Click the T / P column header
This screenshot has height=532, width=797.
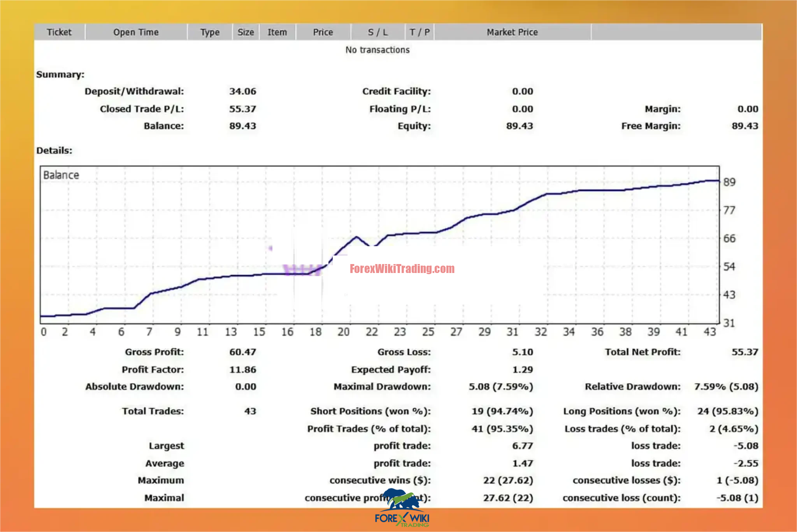point(420,32)
